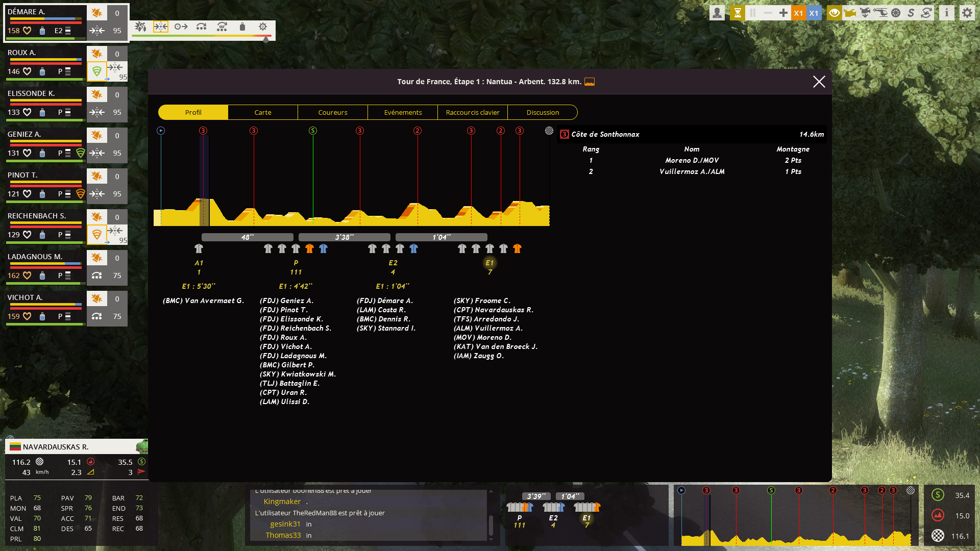Open the information i icon
980x551 pixels.
tap(946, 13)
